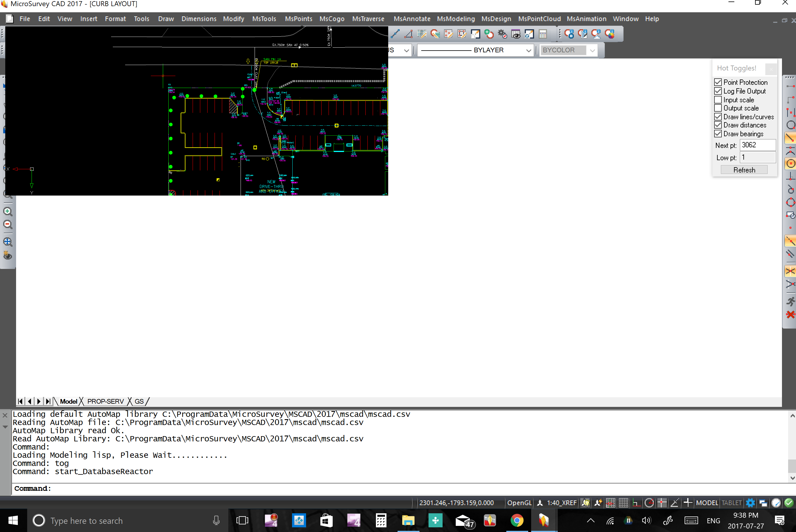Click the zoom in magnifier icon

[8, 212]
